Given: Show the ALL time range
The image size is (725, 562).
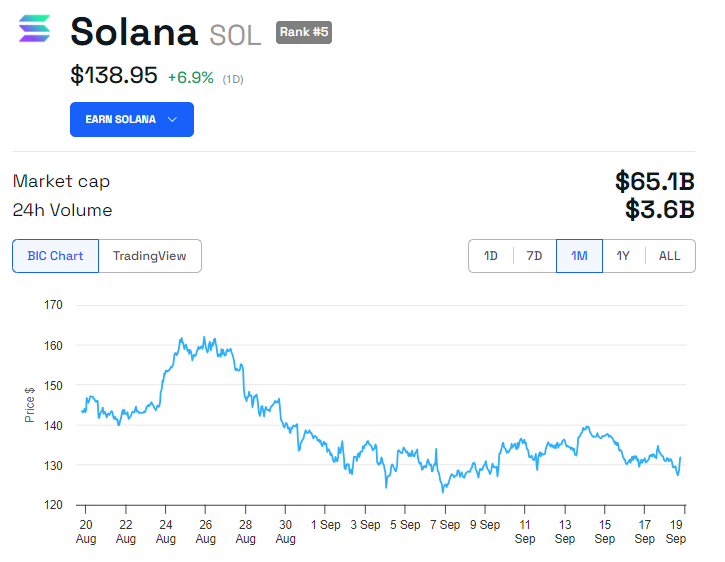Looking at the screenshot, I should click(x=669, y=256).
